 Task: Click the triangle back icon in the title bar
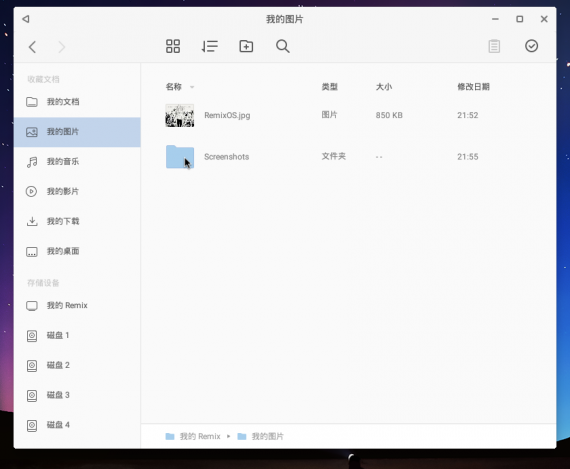point(25,19)
